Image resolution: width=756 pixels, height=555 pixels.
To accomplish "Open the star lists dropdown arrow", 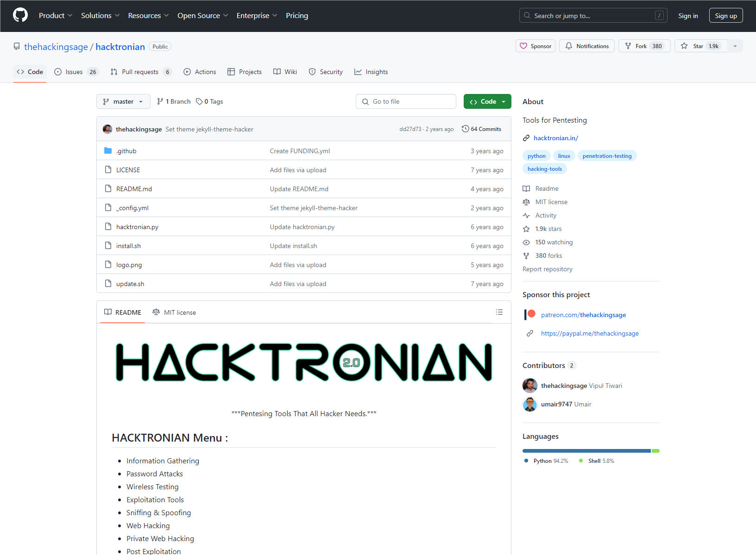I will coord(735,46).
